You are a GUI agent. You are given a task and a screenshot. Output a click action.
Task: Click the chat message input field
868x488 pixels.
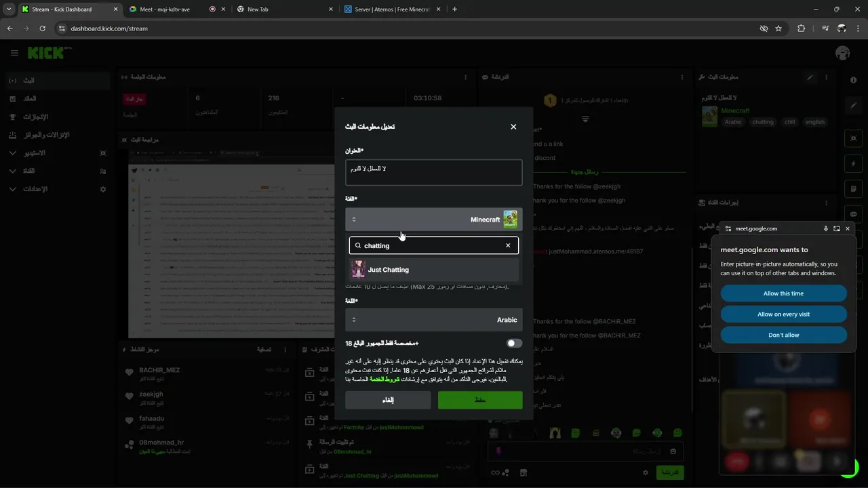(x=585, y=451)
